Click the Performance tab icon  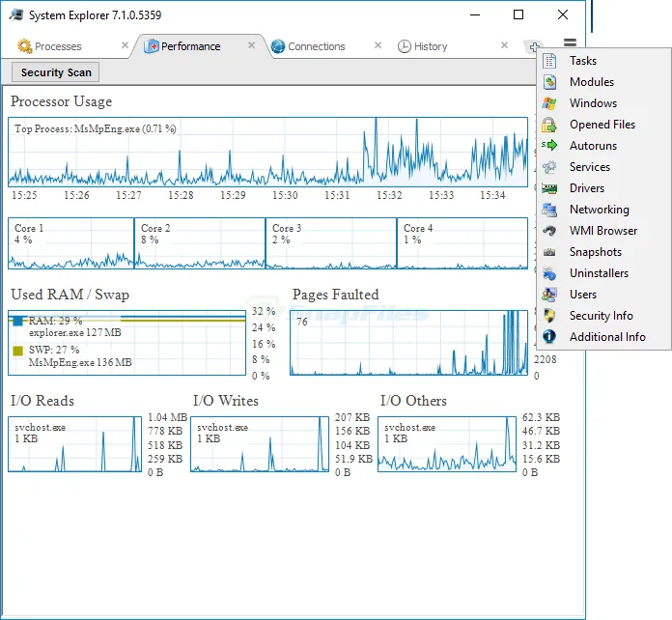pyautogui.click(x=152, y=46)
